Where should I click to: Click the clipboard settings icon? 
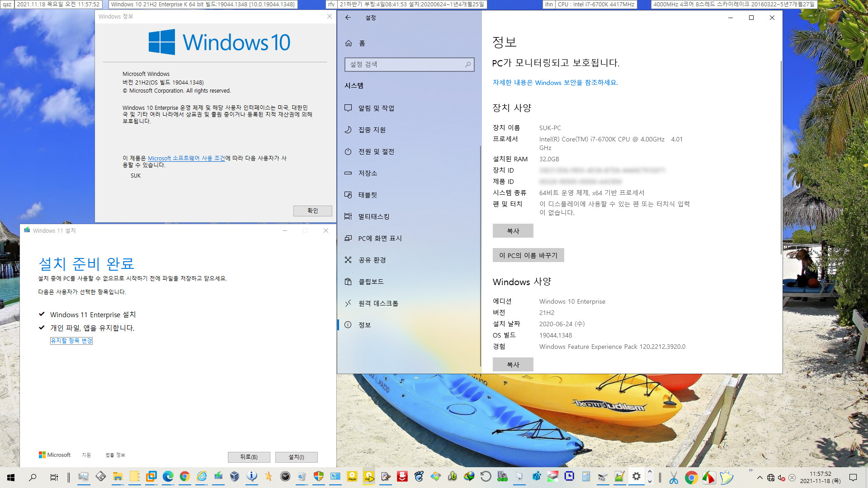tap(349, 281)
